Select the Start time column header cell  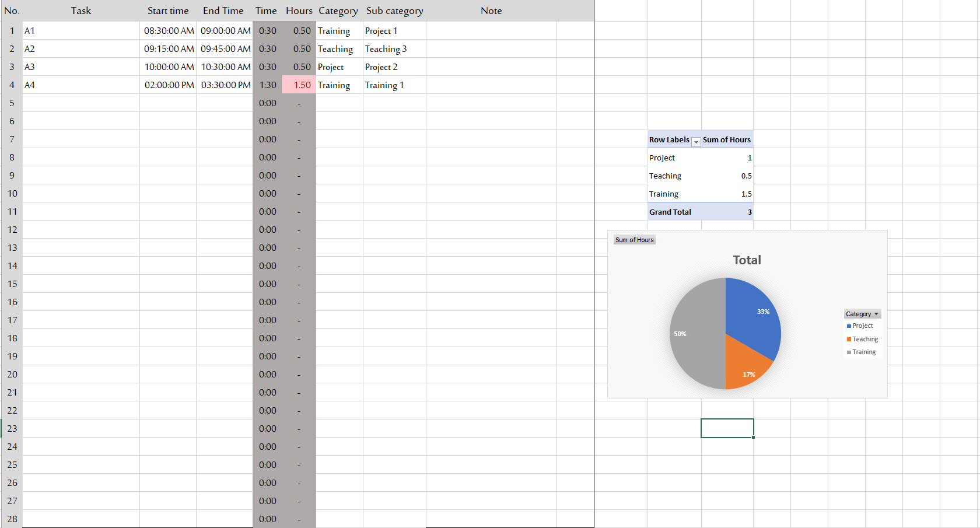point(168,11)
